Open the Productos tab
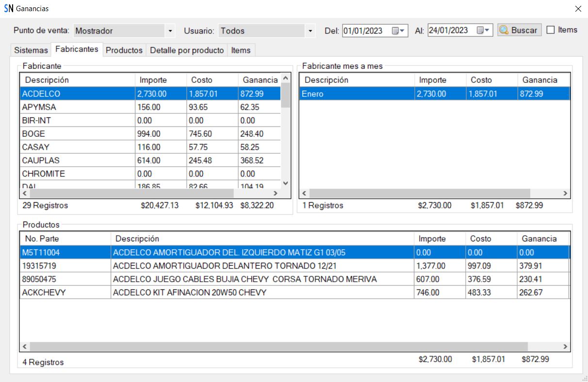 124,50
